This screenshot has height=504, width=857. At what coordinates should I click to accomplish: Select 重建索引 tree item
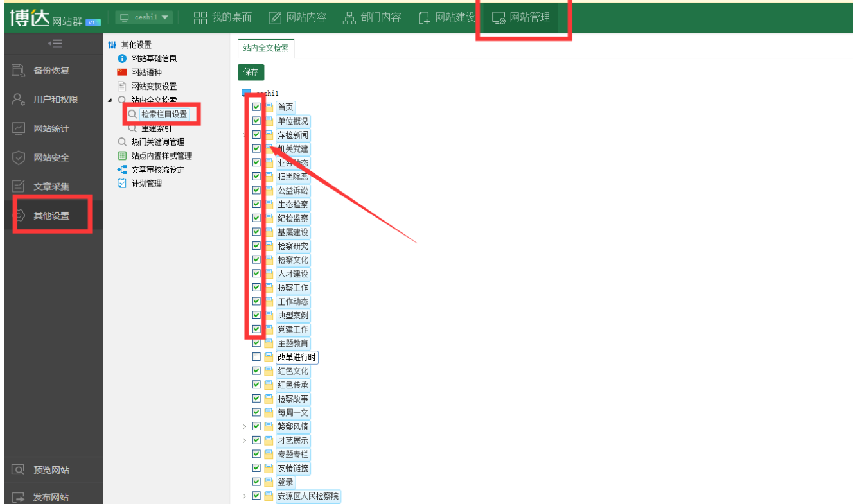(156, 128)
